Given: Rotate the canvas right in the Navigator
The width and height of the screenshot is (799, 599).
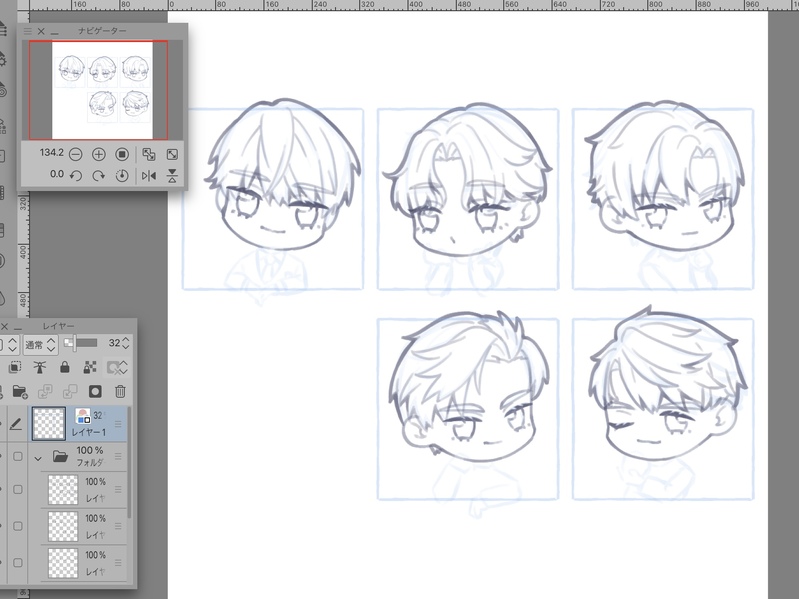Looking at the screenshot, I should [98, 176].
